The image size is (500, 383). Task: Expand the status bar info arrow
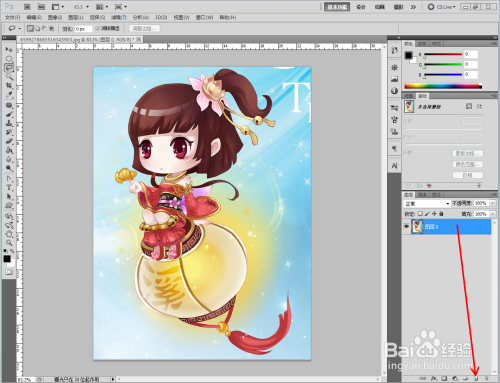tap(113, 379)
